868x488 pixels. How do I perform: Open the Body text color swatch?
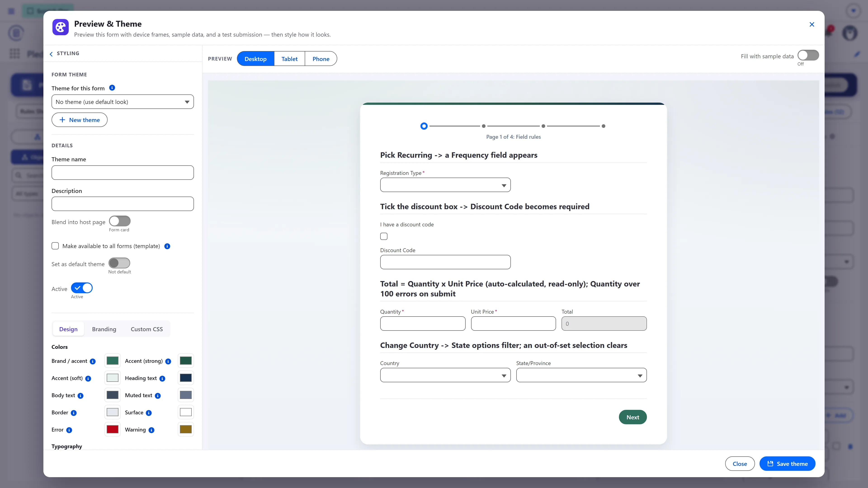pyautogui.click(x=113, y=395)
